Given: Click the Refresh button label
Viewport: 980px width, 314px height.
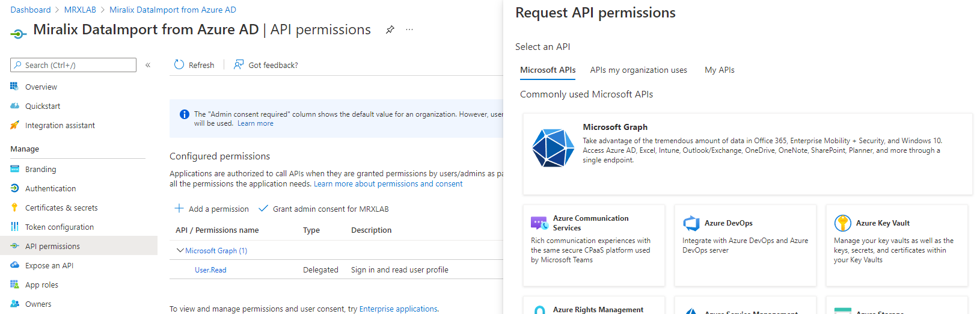Looking at the screenshot, I should point(201,65).
